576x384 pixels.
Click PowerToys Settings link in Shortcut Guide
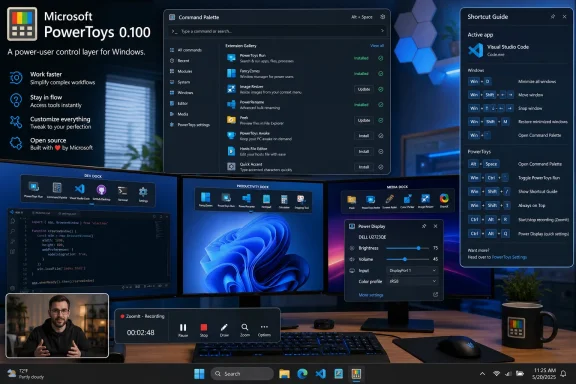(x=509, y=257)
